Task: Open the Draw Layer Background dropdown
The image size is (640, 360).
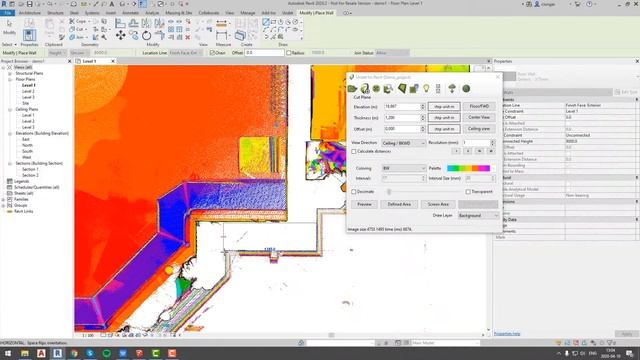Action: [x=478, y=216]
